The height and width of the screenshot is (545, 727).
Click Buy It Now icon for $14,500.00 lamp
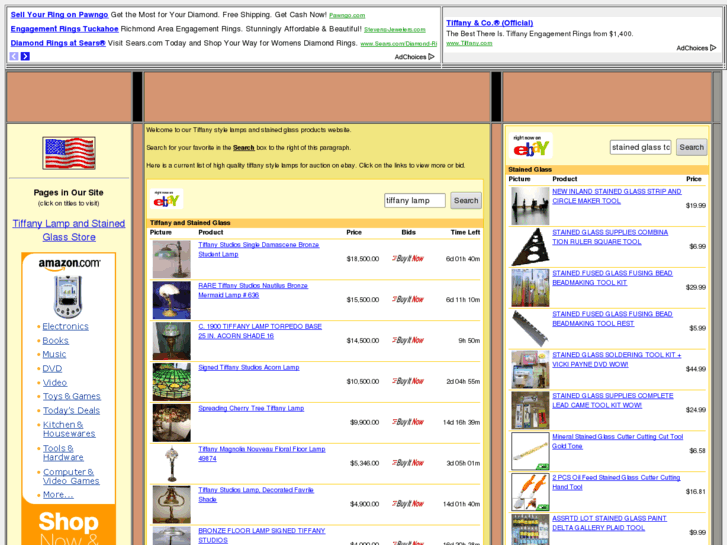click(x=408, y=340)
